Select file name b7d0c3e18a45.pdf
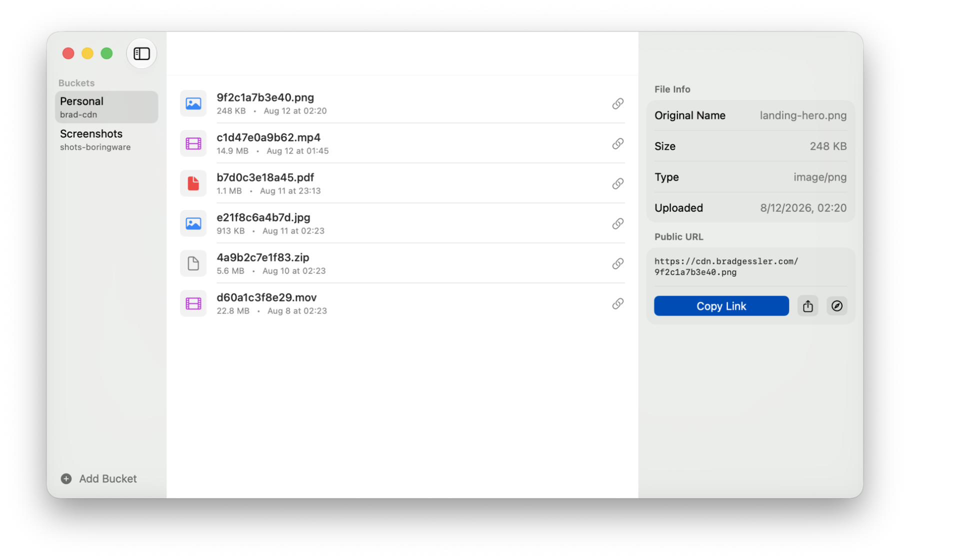Viewport: 980px width, 560px height. pos(265,177)
